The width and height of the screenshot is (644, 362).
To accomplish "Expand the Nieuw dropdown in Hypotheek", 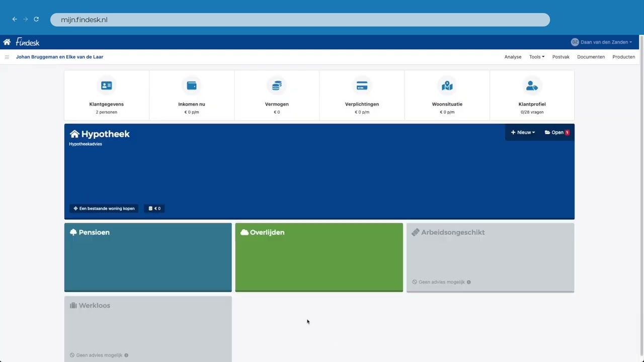I will pos(523,132).
